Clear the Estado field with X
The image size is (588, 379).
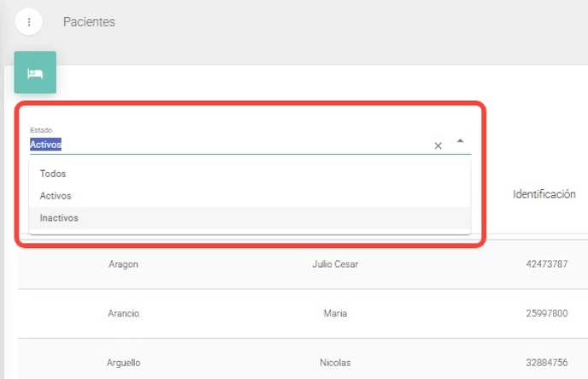point(438,145)
